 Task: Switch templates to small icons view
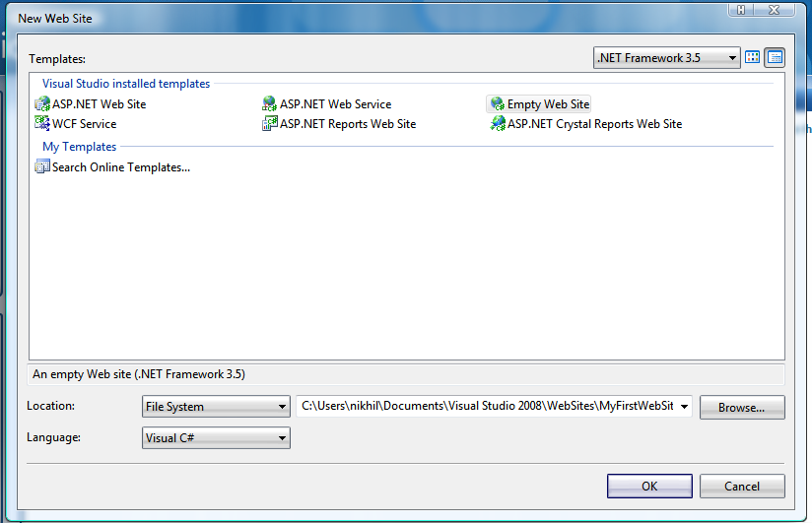[x=775, y=57]
